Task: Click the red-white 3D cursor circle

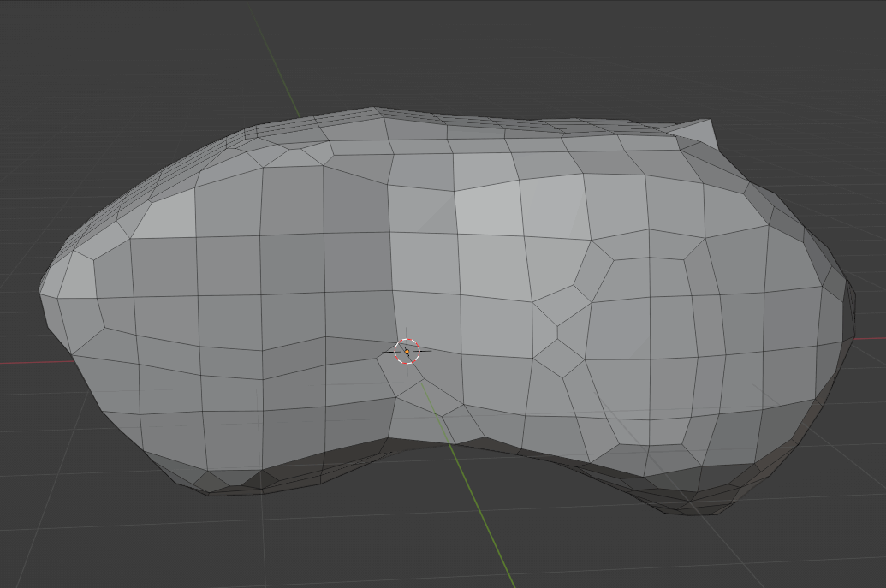Action: point(407,351)
